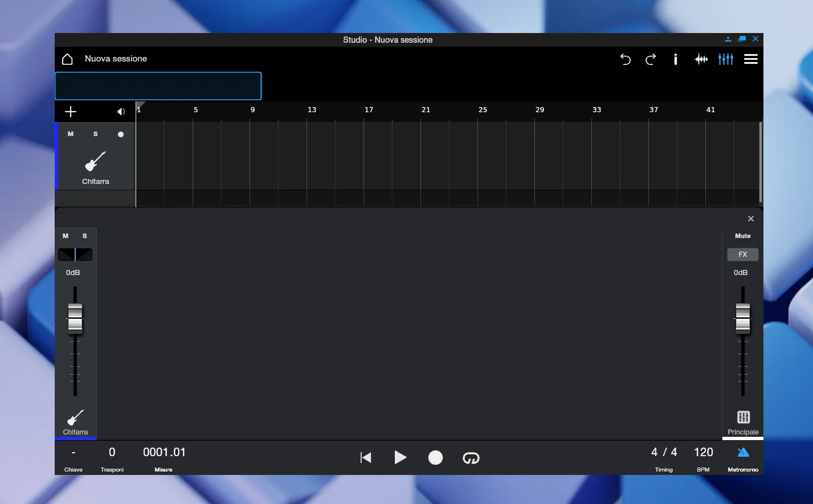This screenshot has height=504, width=813.
Task: Open FX on the Principale channel
Action: (x=742, y=255)
